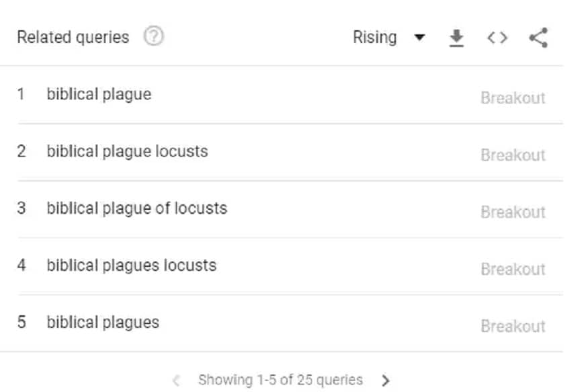The height and width of the screenshot is (392, 588).
Task: Click Breakout beside biblical plagues locusts
Action: pyautogui.click(x=513, y=270)
